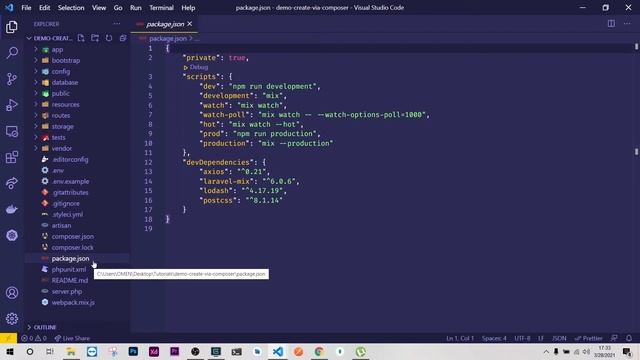This screenshot has width=640, height=360.
Task: Click New File icon in Explorer header
Action: pyautogui.click(x=81, y=38)
